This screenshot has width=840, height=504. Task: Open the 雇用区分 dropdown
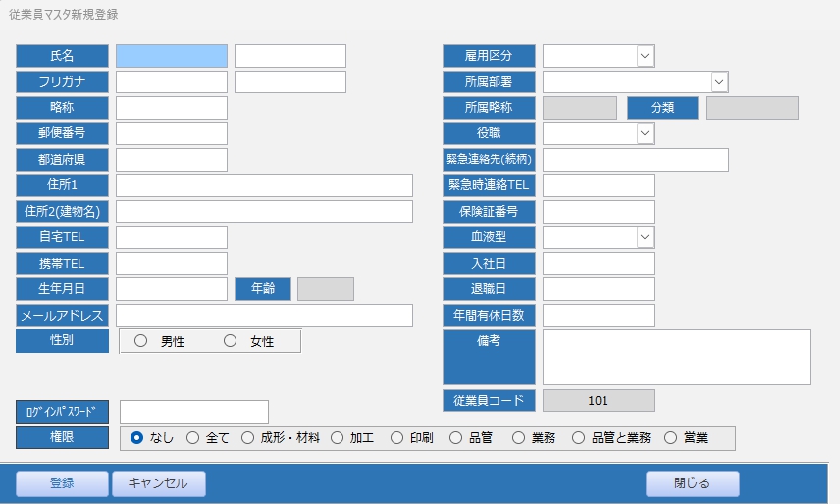[x=645, y=56]
